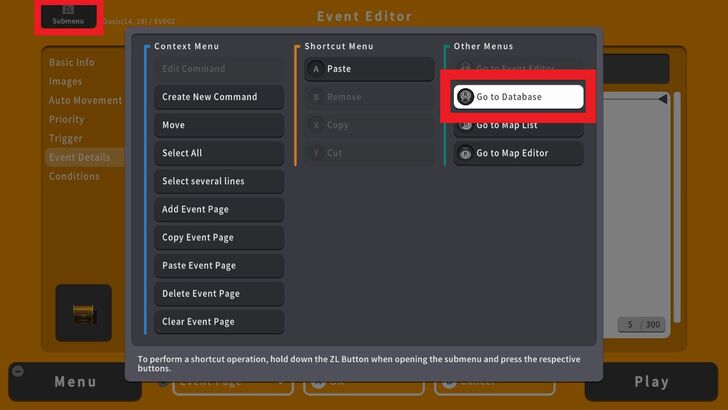728x410 pixels.
Task: Click the Go to Map List icon
Action: (465, 125)
